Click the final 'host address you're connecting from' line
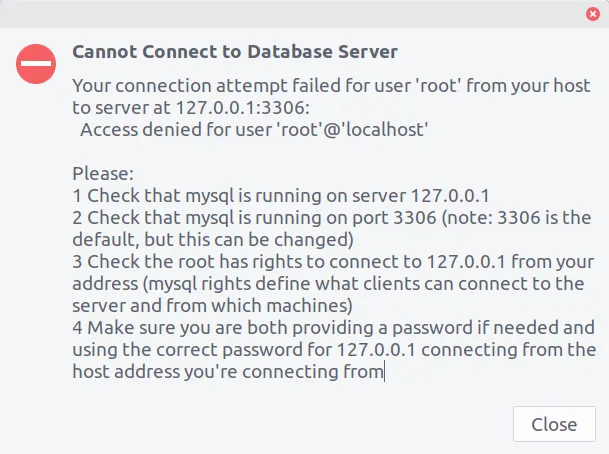 (227, 371)
